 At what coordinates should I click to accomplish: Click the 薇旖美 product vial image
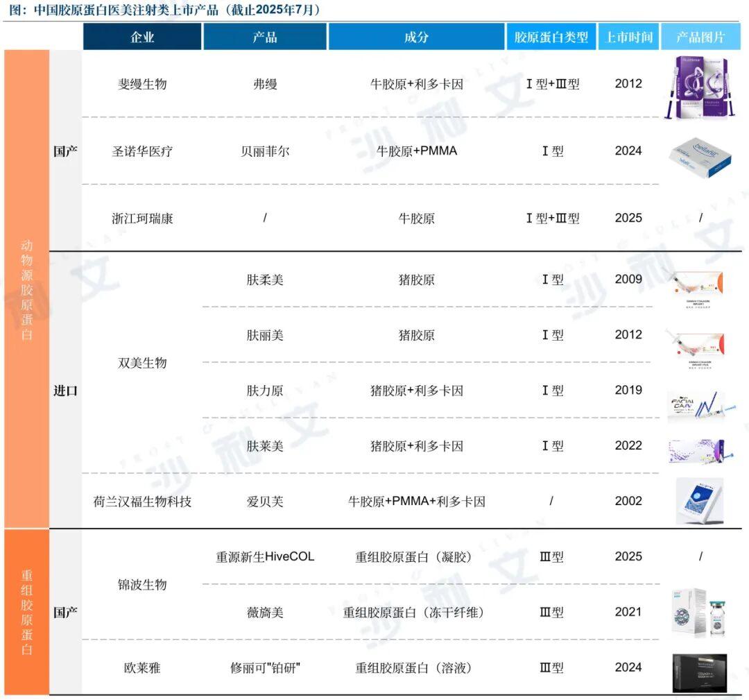(x=698, y=612)
